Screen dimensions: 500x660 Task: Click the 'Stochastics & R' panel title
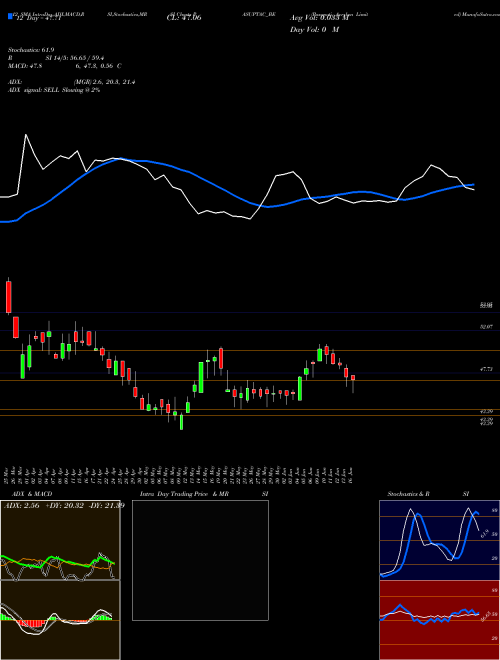408,494
